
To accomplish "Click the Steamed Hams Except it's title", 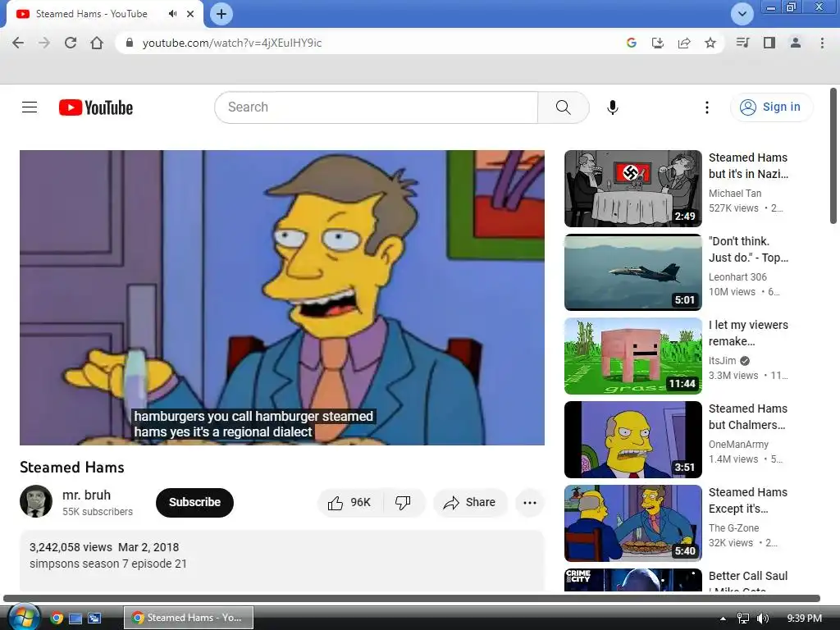I will coord(748,500).
